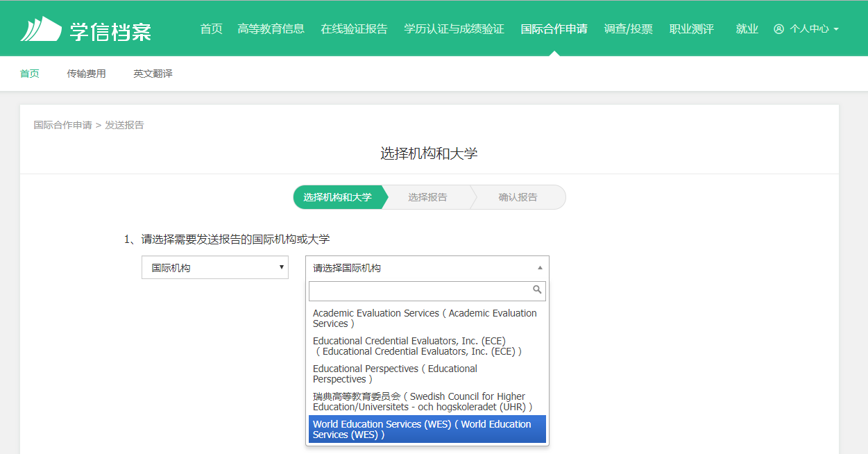Click the 选择报告 step
868x454 pixels.
click(x=427, y=197)
